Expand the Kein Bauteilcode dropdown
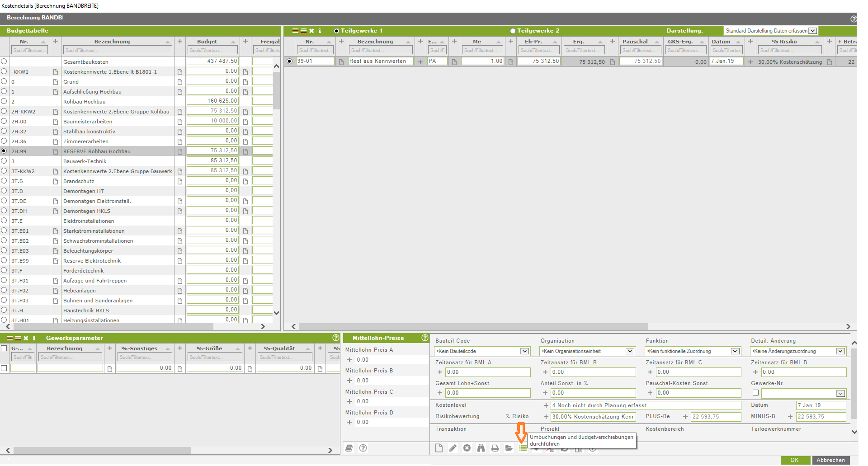 point(524,351)
